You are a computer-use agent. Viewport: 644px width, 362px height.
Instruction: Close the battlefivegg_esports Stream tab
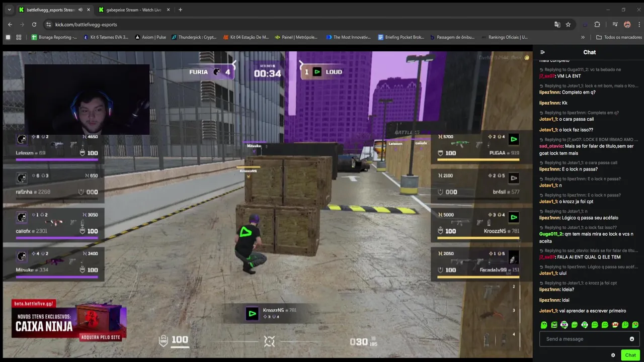tap(89, 10)
